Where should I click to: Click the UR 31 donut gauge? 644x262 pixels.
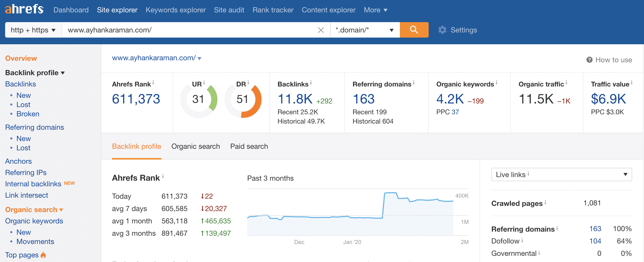point(199,99)
